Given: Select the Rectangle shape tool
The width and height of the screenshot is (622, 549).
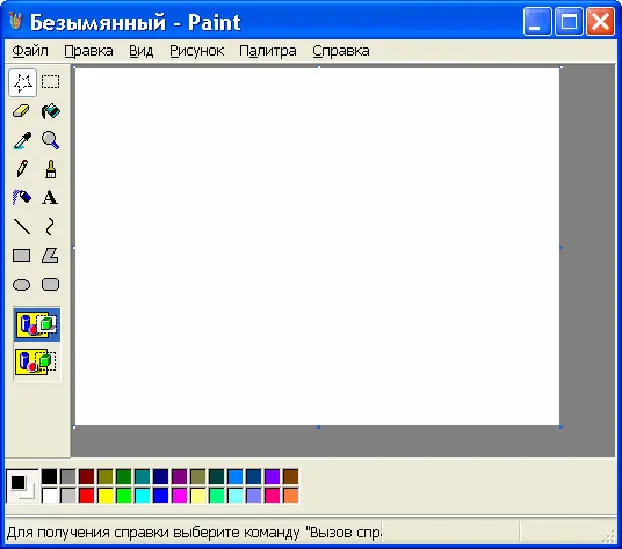Looking at the screenshot, I should [x=22, y=256].
